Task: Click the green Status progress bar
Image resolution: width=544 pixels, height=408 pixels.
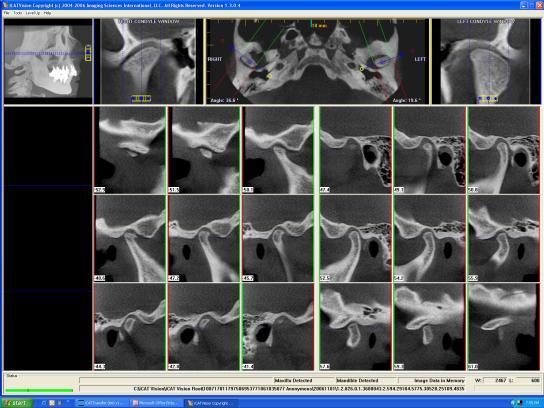Action: point(39,390)
